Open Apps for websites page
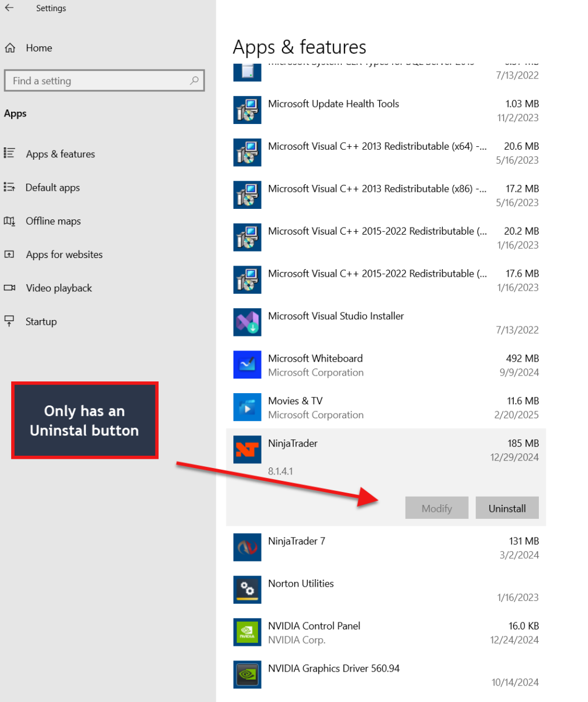This screenshot has width=588, height=702. pos(64,254)
